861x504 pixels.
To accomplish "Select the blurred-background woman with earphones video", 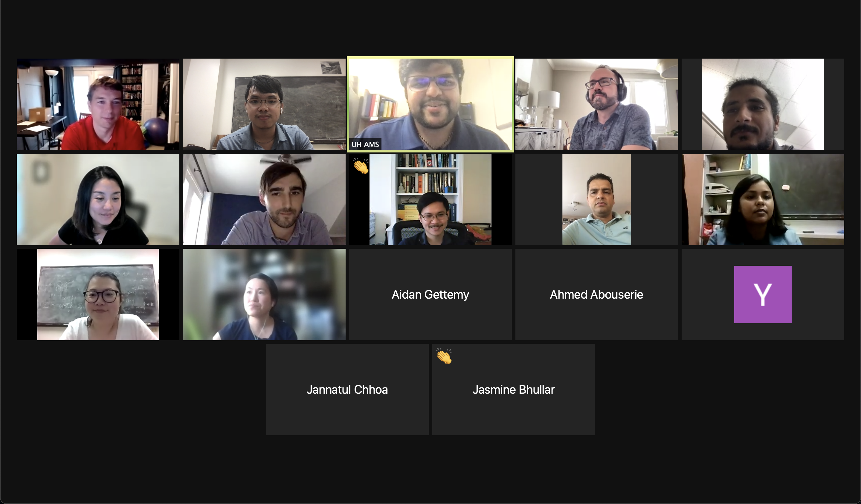I will 264,294.
